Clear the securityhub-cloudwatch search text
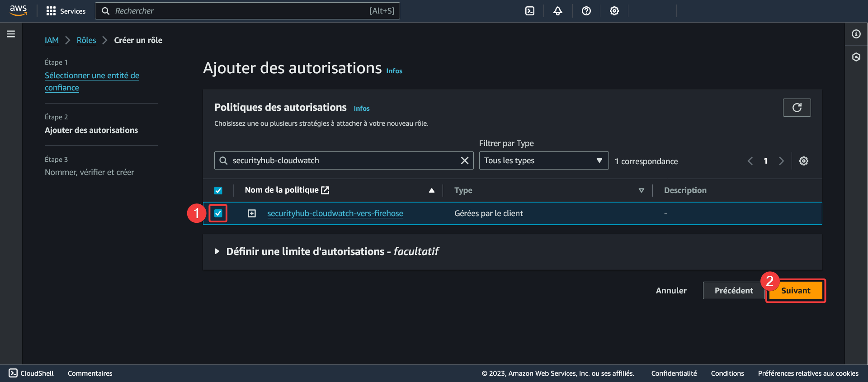 [x=464, y=160]
